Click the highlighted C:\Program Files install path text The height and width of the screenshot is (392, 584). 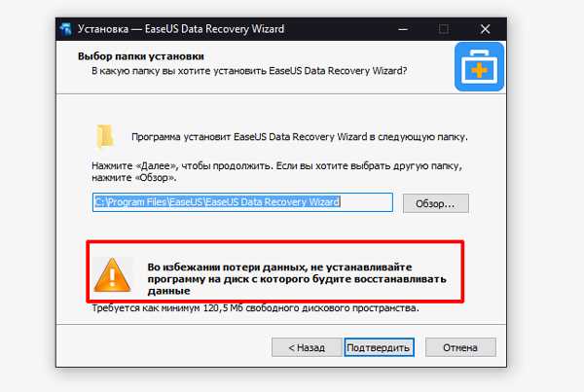[217, 201]
